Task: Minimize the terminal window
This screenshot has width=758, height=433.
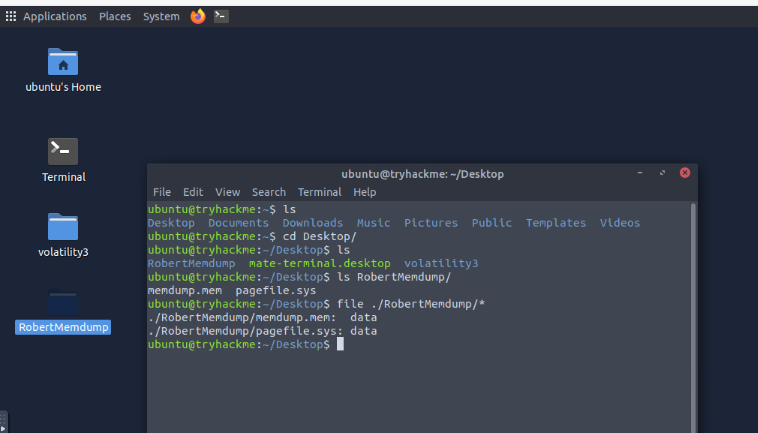Action: (640, 173)
